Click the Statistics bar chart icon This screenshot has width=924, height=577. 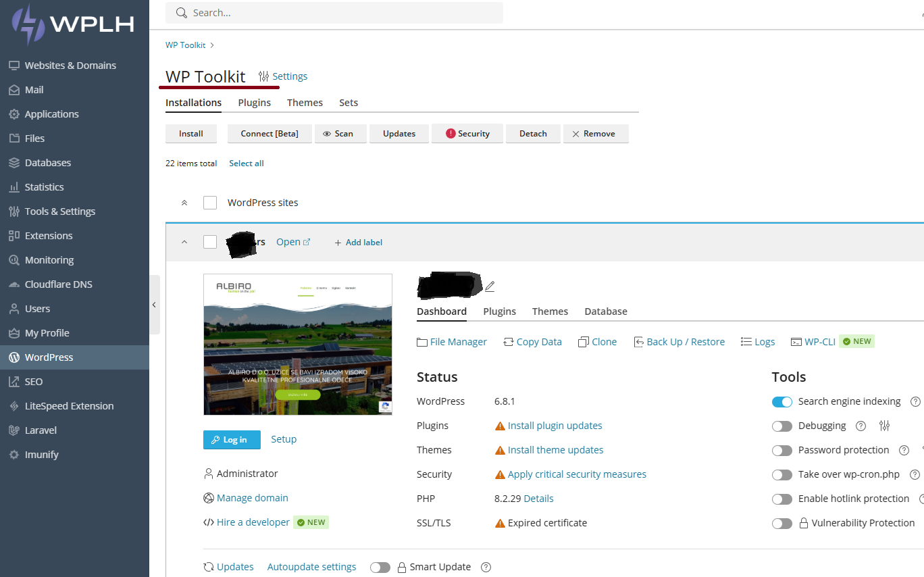(14, 187)
